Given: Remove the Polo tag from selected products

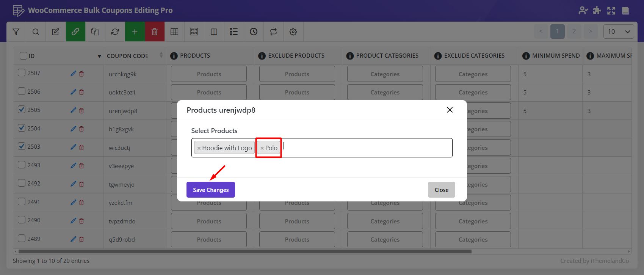Looking at the screenshot, I should [262, 148].
